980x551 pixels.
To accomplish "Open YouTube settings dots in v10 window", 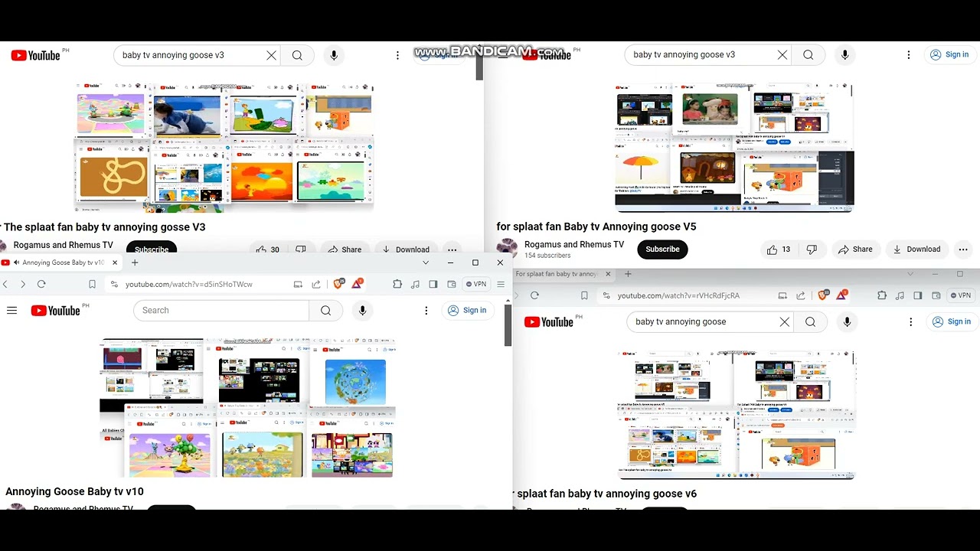I will [x=426, y=310].
